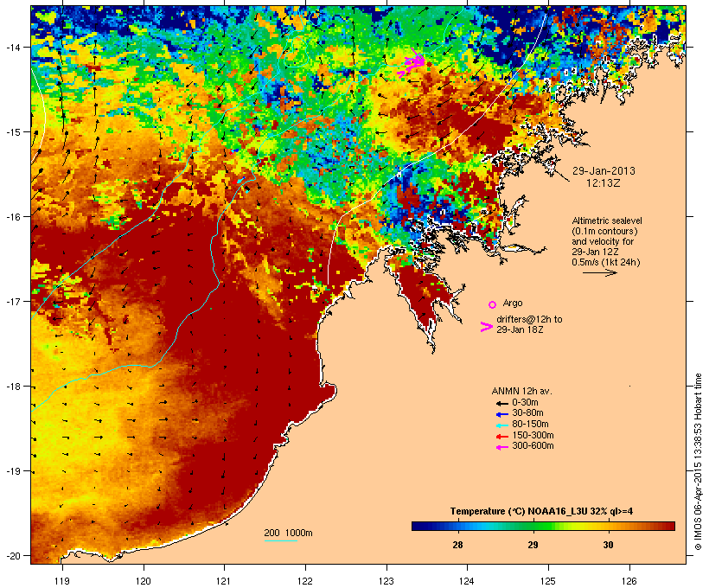Click the drifters@12h to label

pyautogui.click(x=529, y=319)
